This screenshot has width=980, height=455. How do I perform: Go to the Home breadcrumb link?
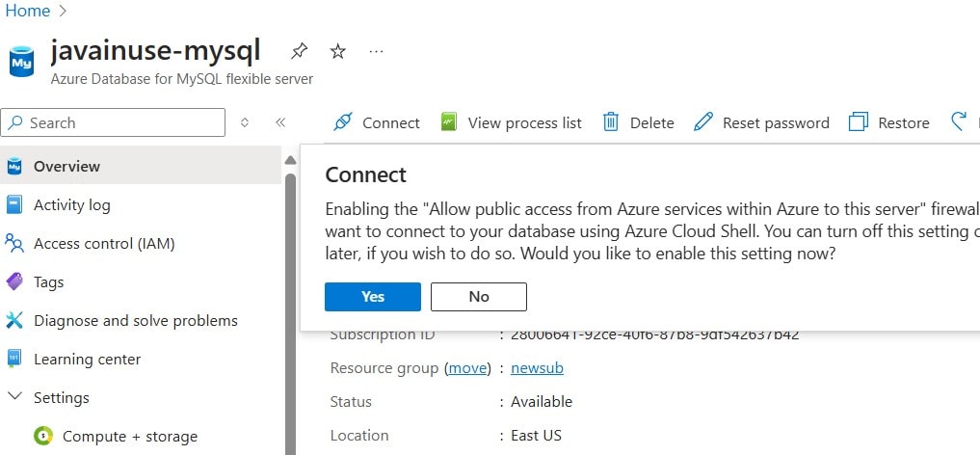coord(28,11)
